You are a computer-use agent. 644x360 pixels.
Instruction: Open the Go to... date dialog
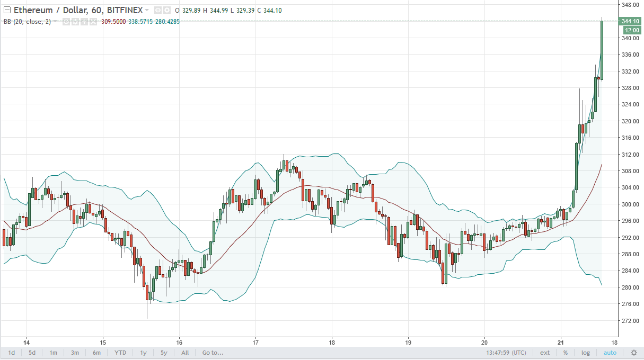(213, 353)
